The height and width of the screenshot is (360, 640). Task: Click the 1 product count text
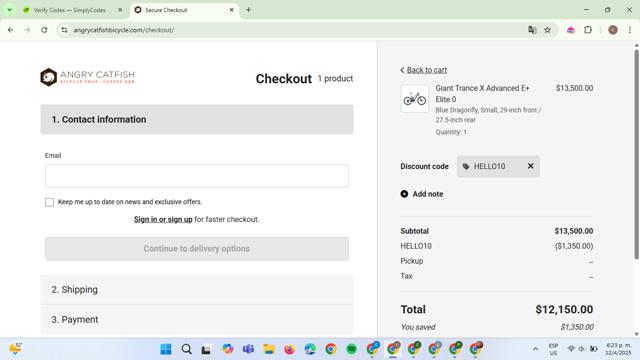[x=335, y=78]
